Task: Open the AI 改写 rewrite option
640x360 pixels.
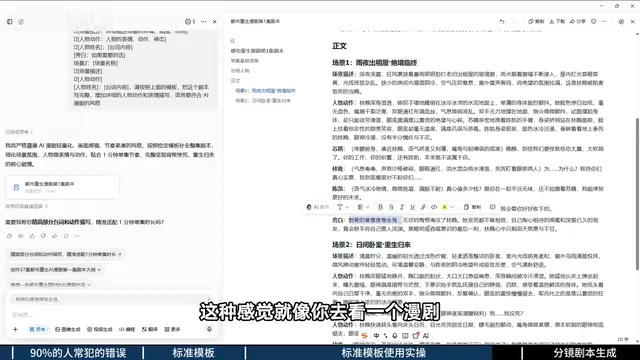Action: (x=318, y=207)
